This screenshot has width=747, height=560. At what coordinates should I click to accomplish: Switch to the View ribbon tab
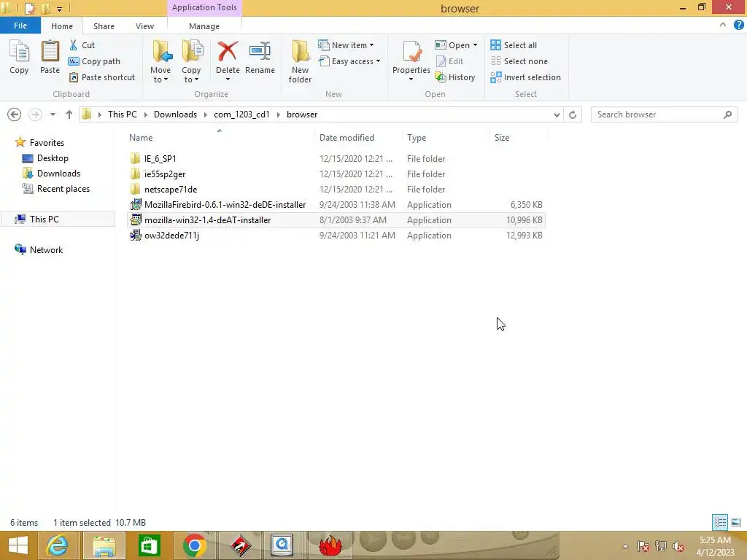point(144,26)
